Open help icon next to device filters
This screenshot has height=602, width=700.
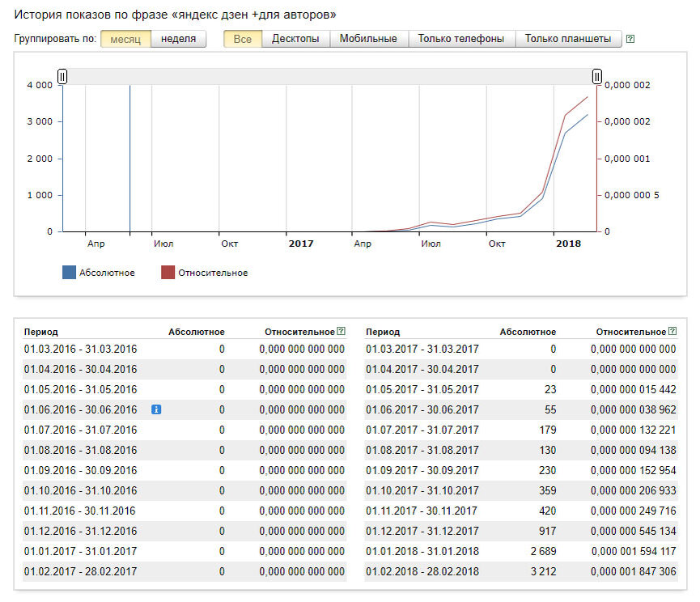(630, 39)
